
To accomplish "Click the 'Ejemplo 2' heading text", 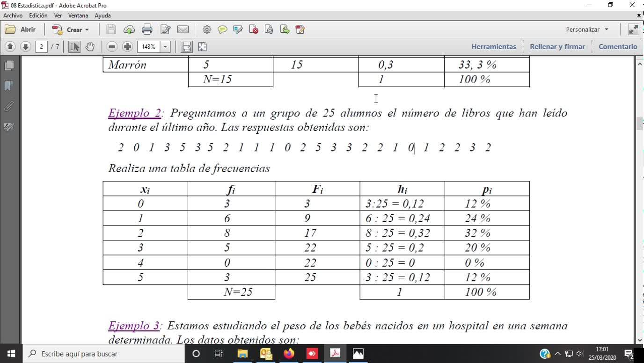I will point(134,113).
